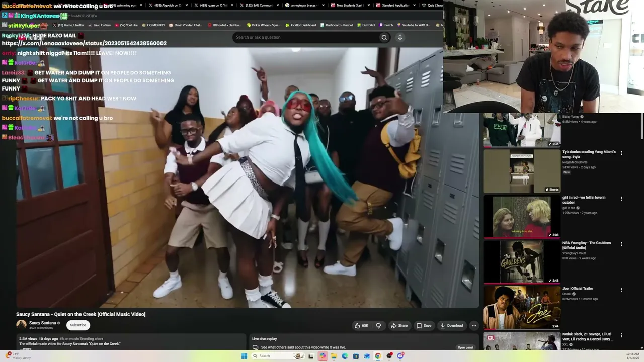Open the taskbar clock showing 10:48 AM

click(632, 356)
